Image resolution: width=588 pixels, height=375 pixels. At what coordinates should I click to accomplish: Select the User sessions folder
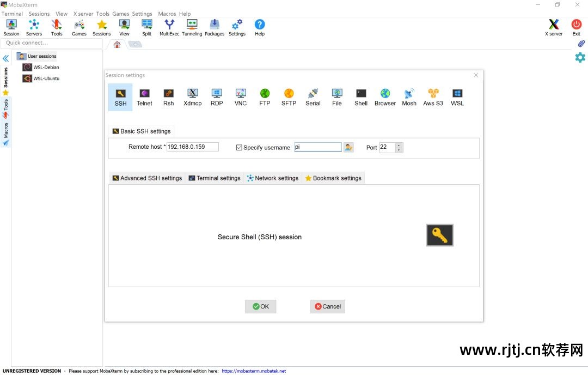tap(37, 56)
